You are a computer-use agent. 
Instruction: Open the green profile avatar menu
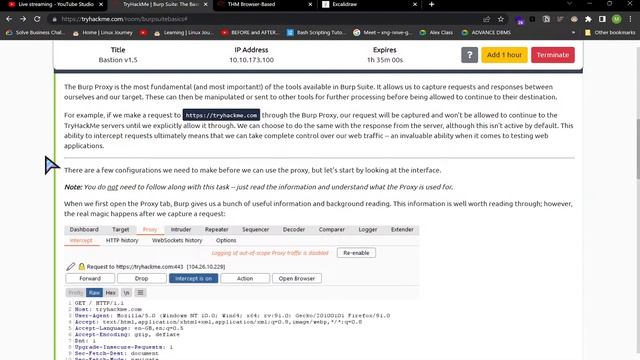pyautogui.click(x=616, y=19)
